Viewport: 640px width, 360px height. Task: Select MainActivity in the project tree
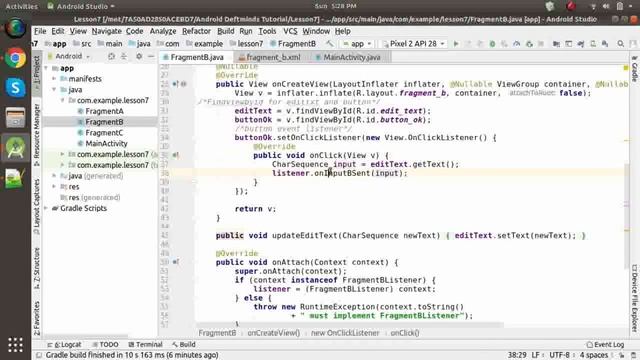[106, 143]
